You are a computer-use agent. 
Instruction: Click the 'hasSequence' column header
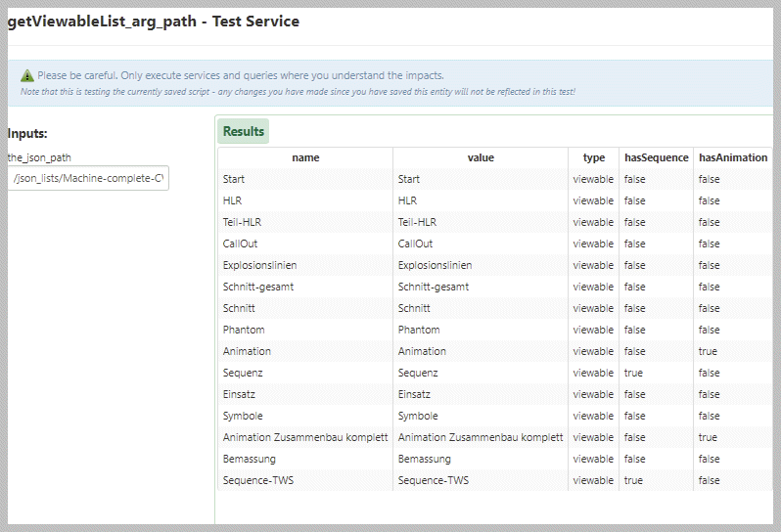[x=656, y=157]
